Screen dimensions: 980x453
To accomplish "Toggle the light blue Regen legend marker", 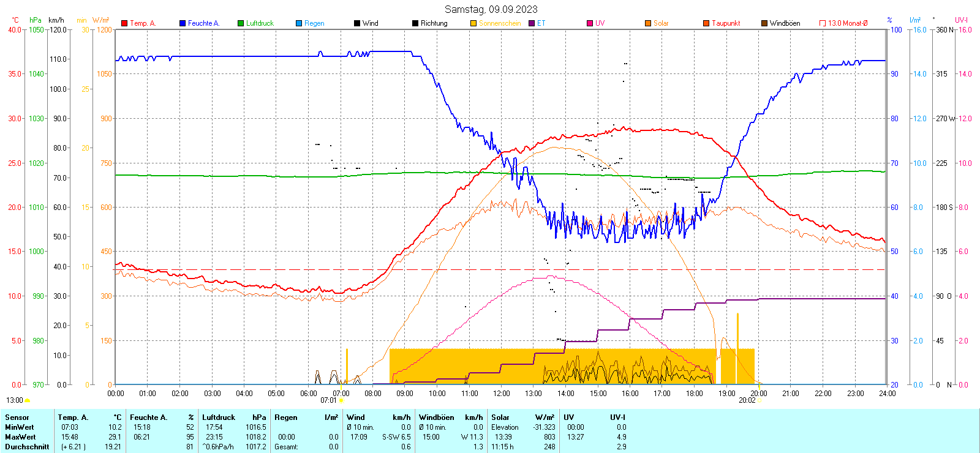I will (299, 23).
